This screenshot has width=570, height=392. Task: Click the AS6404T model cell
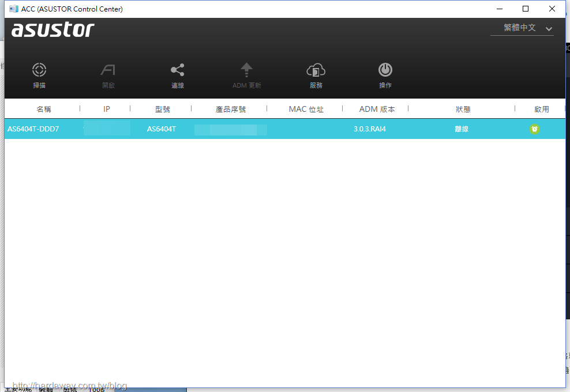(x=162, y=129)
